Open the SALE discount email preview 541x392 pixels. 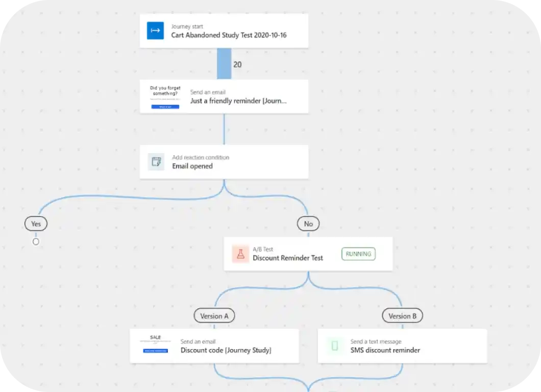[x=155, y=346]
